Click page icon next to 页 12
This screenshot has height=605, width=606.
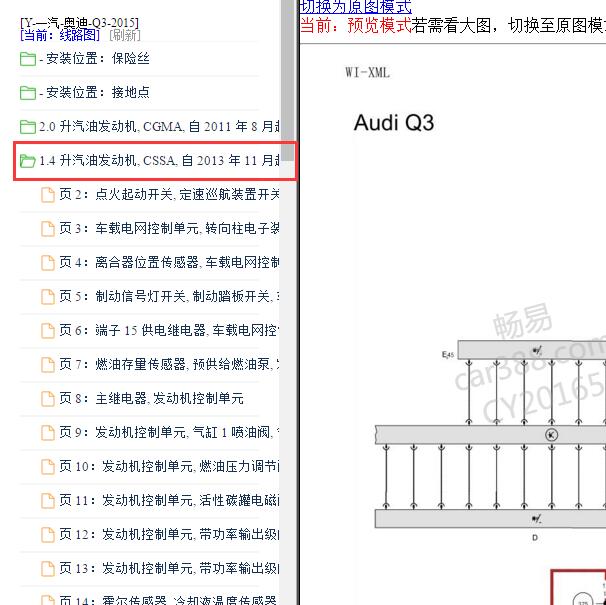click(x=48, y=535)
